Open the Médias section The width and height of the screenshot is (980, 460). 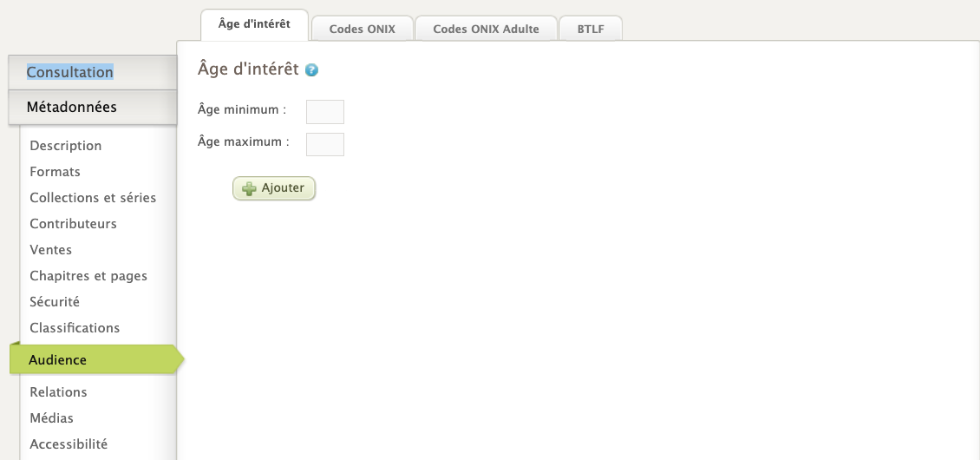(x=52, y=418)
